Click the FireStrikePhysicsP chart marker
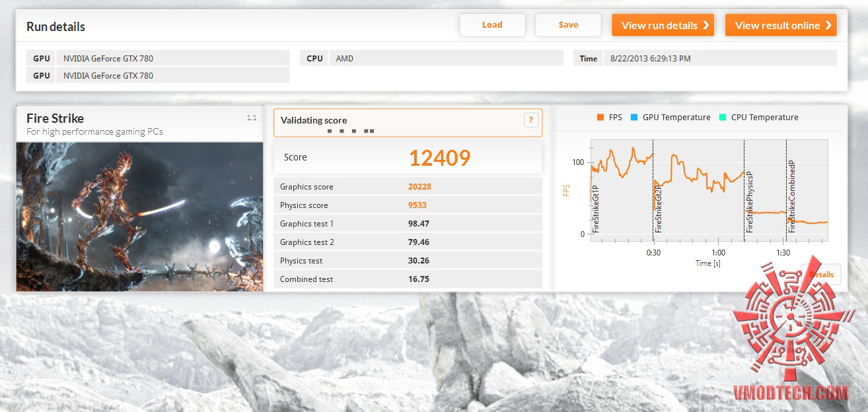 point(749,202)
